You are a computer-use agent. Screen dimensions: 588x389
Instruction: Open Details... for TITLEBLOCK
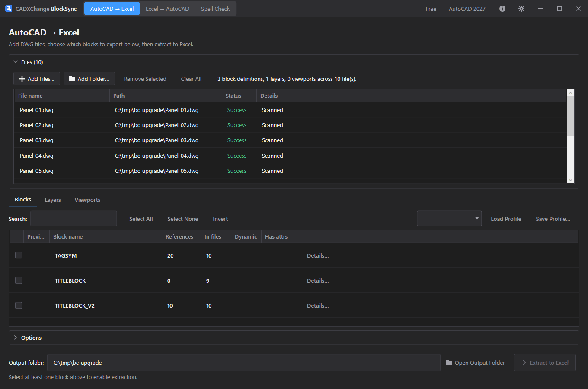click(x=318, y=281)
